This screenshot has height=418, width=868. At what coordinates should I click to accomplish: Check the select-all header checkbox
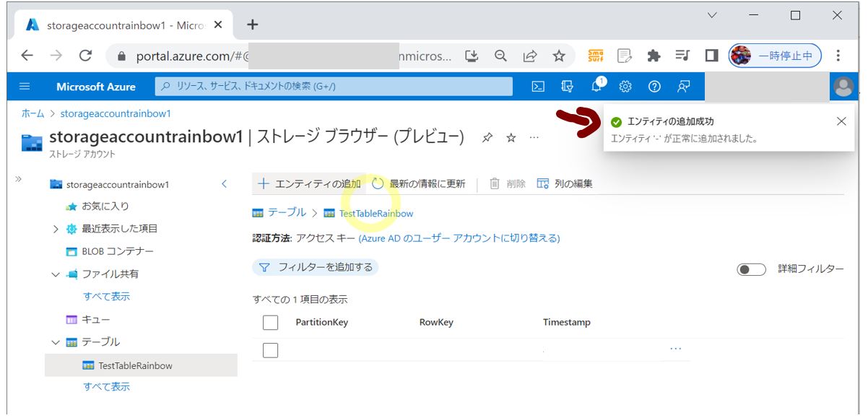270,323
